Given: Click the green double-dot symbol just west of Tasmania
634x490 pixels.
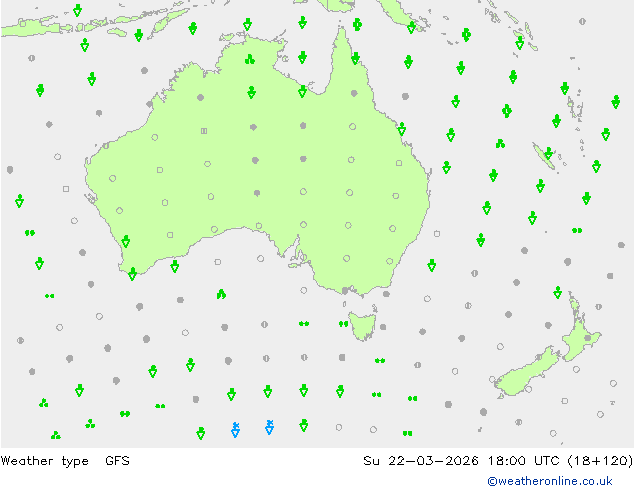Looking at the screenshot, I should [x=343, y=324].
